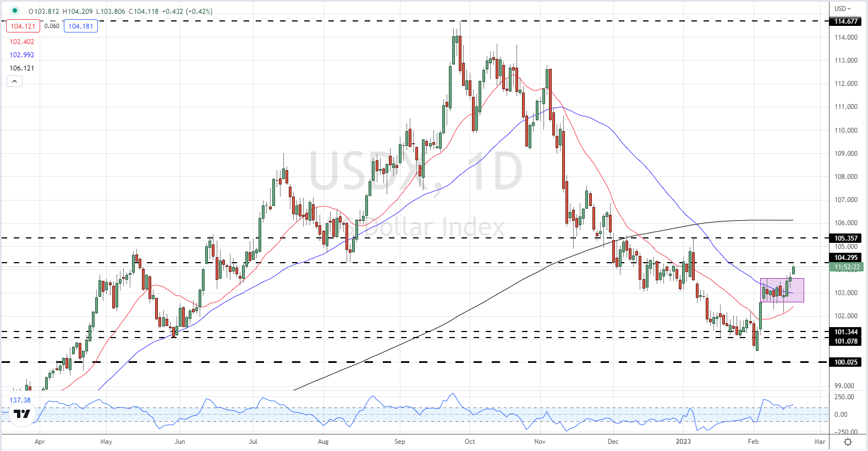Viewport: 868px width, 451px height.
Task: Click the Oct label on time axis
Action: pyautogui.click(x=470, y=442)
